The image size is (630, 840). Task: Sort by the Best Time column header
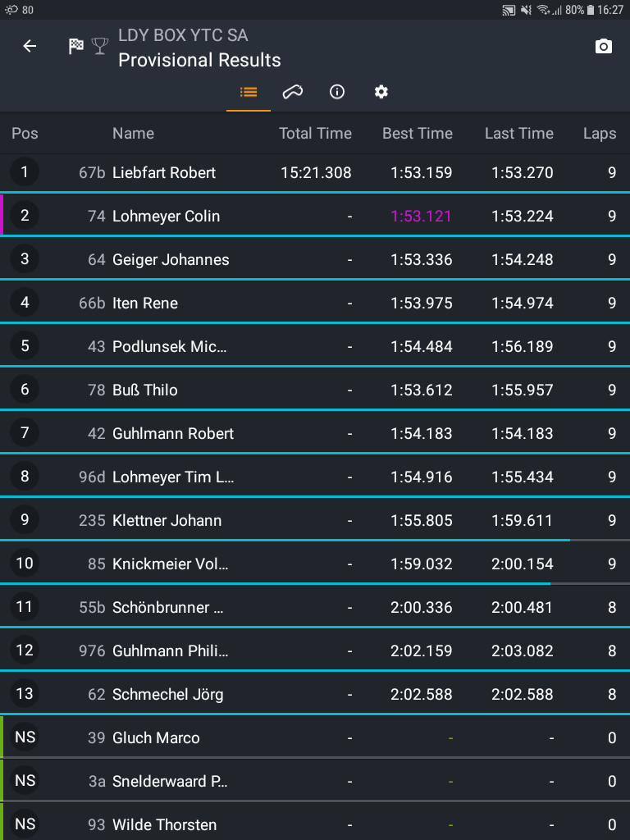[417, 134]
